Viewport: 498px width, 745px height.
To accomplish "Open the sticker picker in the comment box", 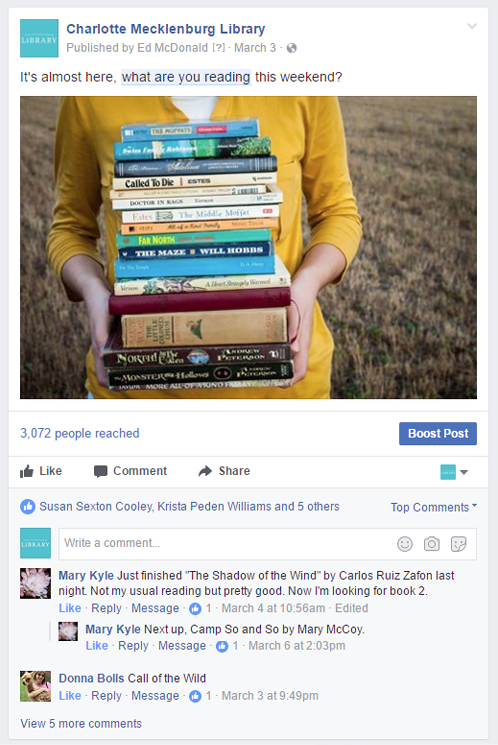I will pos(459,544).
